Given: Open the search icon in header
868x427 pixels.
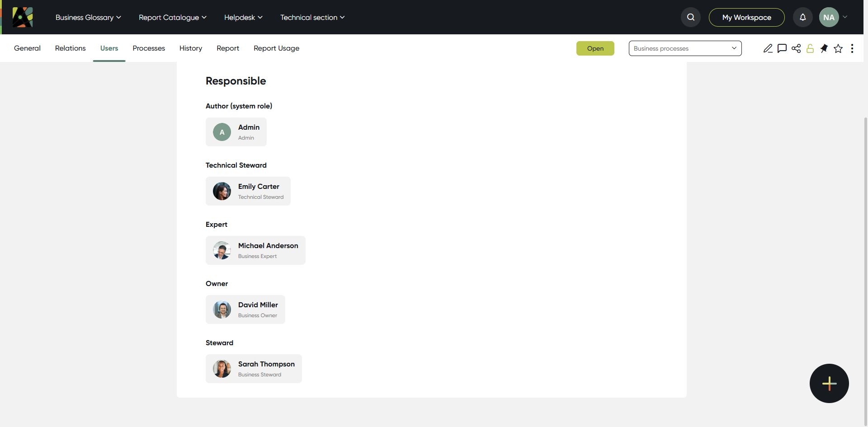Looking at the screenshot, I should coord(691,17).
